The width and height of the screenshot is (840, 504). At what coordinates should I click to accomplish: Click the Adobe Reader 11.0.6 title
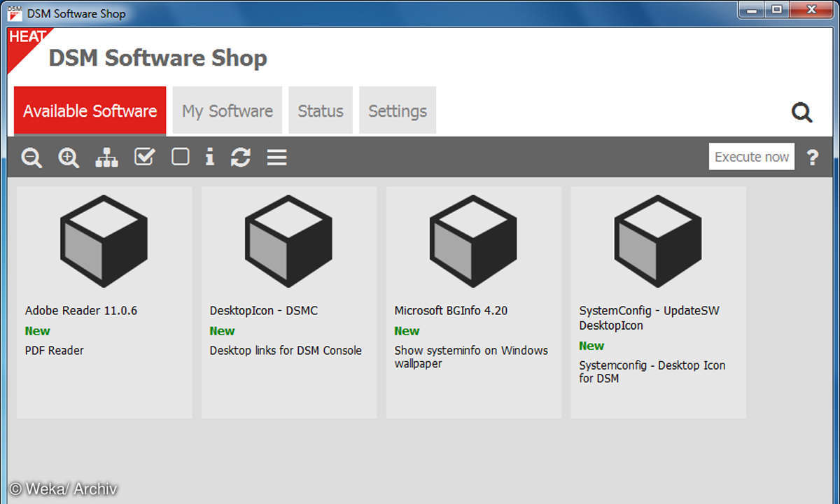click(81, 310)
